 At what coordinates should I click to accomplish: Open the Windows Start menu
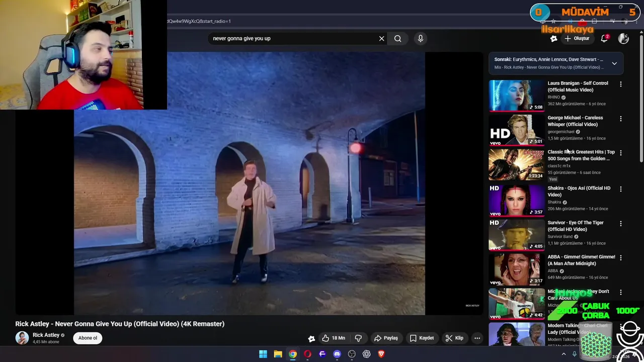pyautogui.click(x=263, y=354)
